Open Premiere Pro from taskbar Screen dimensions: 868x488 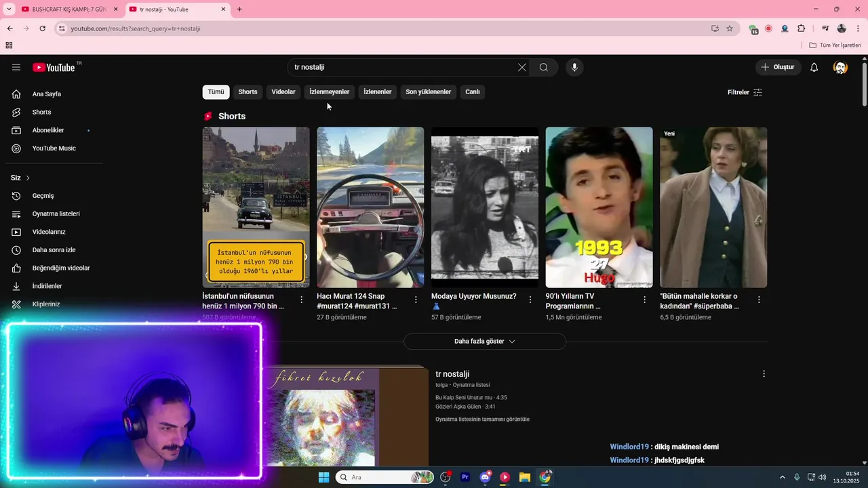click(x=465, y=477)
